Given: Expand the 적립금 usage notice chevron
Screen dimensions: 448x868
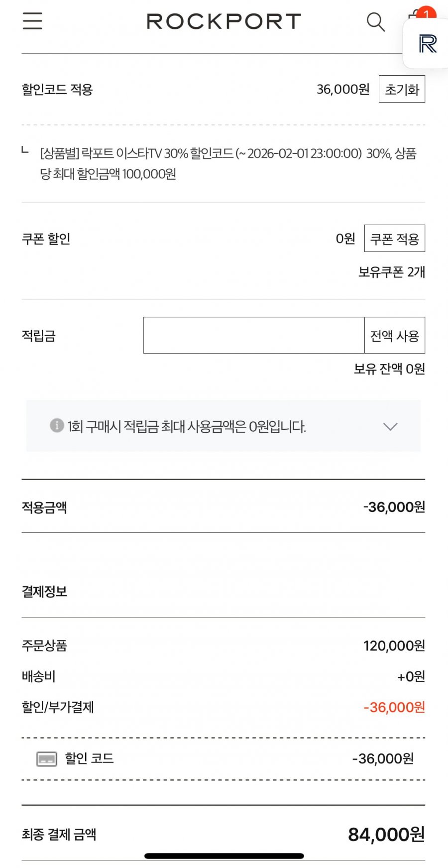Looking at the screenshot, I should pyautogui.click(x=390, y=426).
